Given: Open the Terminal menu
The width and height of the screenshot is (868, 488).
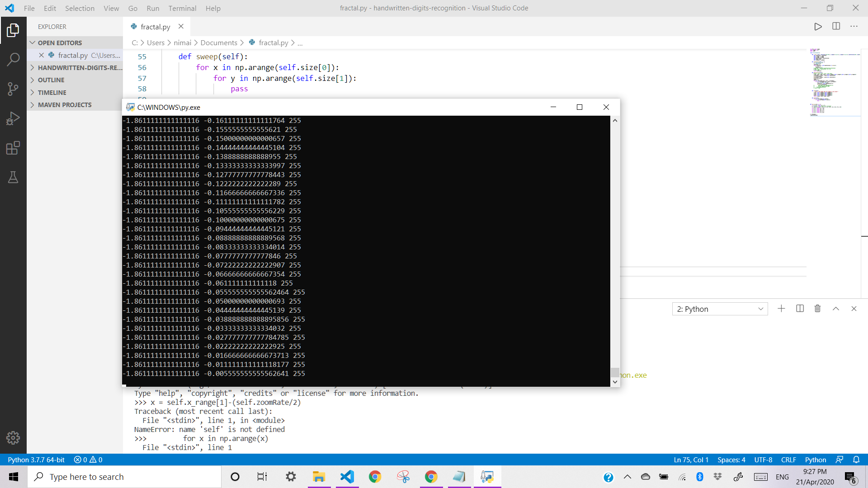Looking at the screenshot, I should [182, 8].
